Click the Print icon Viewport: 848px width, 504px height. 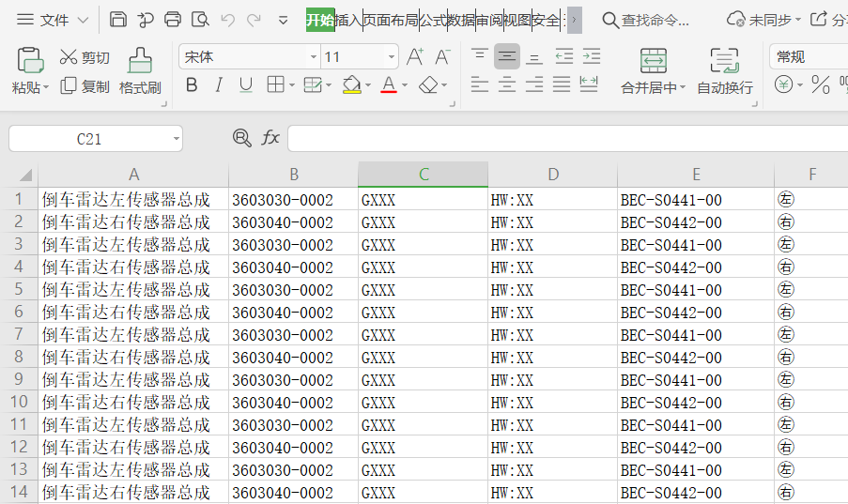coord(173,20)
